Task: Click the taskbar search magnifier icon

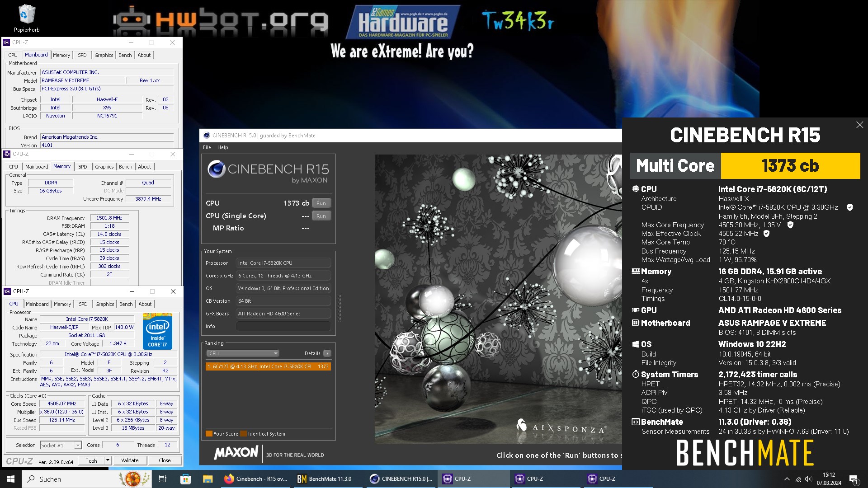Action: pos(31,479)
